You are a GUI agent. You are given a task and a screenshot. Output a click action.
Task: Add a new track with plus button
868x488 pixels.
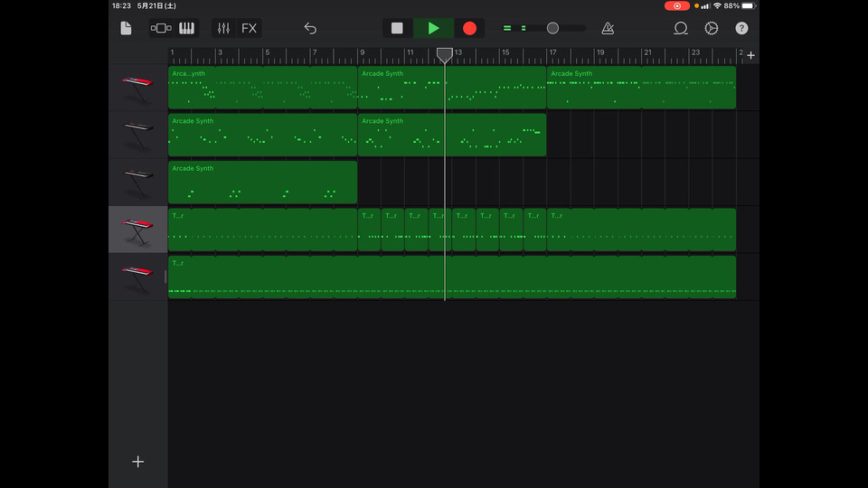(137, 462)
